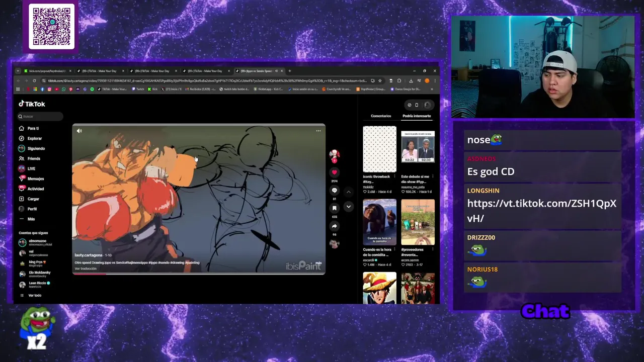Screen dimensions: 644x362
Task: Open a new browser tab
Action: (289, 71)
